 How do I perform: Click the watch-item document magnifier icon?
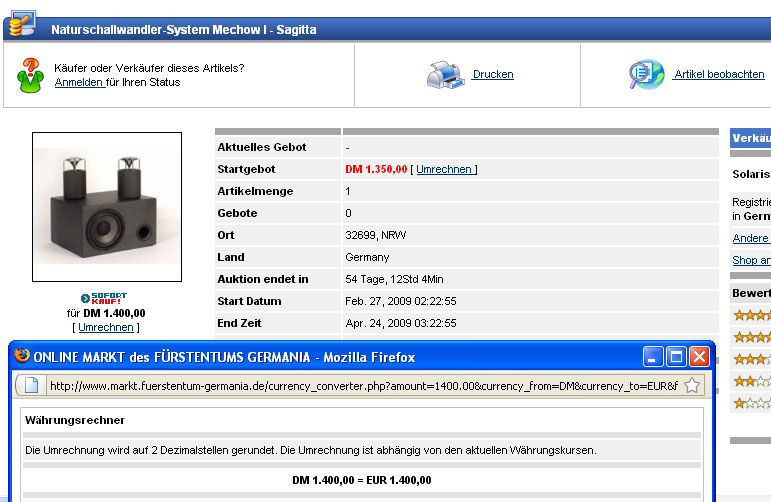pos(646,75)
